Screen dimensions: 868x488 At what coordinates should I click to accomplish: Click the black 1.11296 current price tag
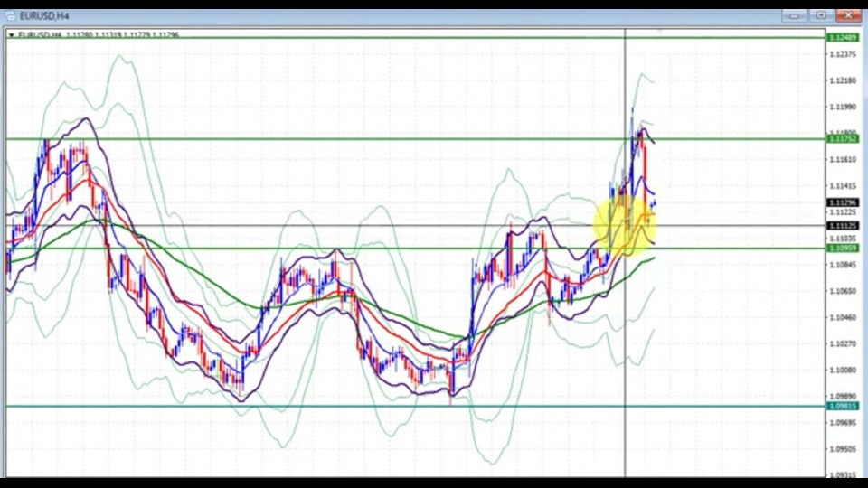pyautogui.click(x=842, y=203)
